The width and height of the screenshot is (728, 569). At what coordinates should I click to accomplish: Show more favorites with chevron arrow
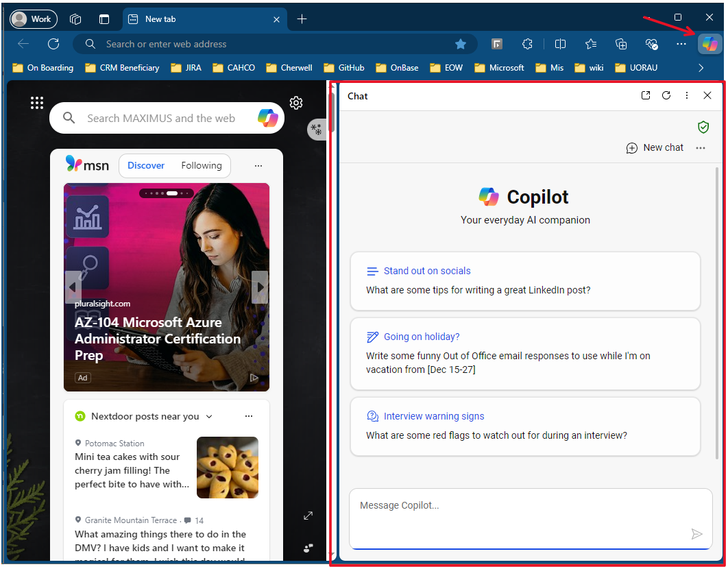tap(701, 68)
